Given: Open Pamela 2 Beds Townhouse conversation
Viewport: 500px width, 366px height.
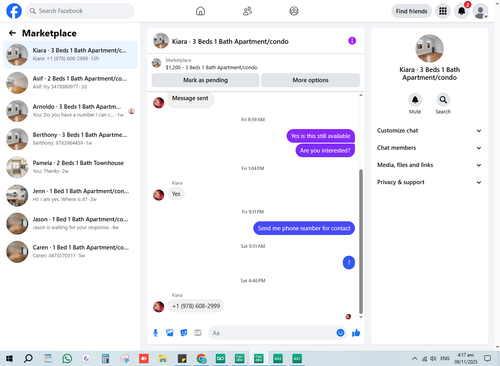Looking at the screenshot, I should click(x=70, y=167).
